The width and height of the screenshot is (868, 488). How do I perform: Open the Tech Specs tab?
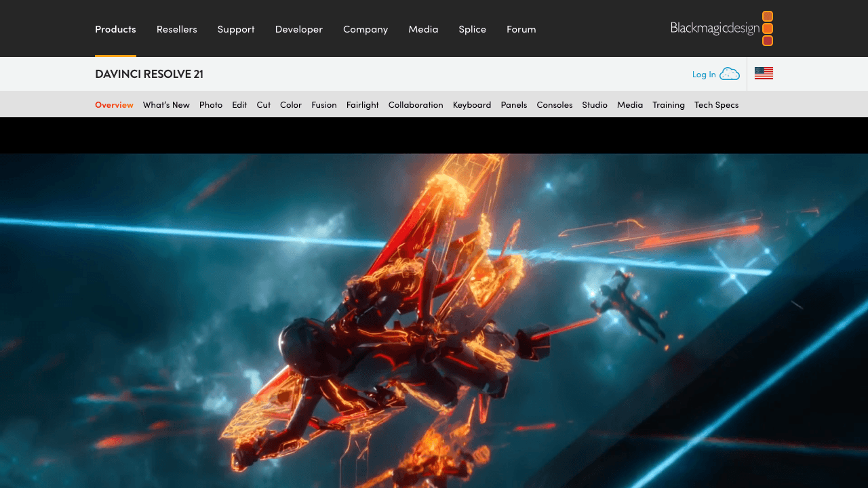(716, 105)
